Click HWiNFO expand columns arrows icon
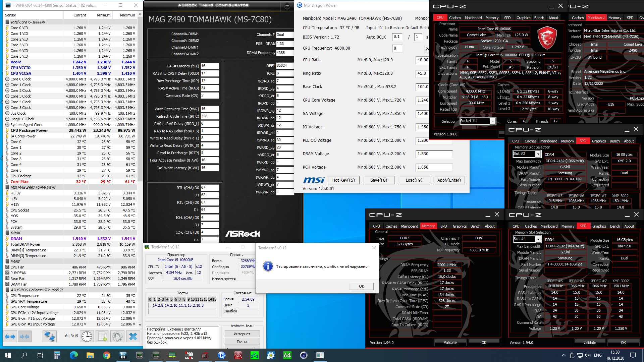644x362 pixels. 10,337
